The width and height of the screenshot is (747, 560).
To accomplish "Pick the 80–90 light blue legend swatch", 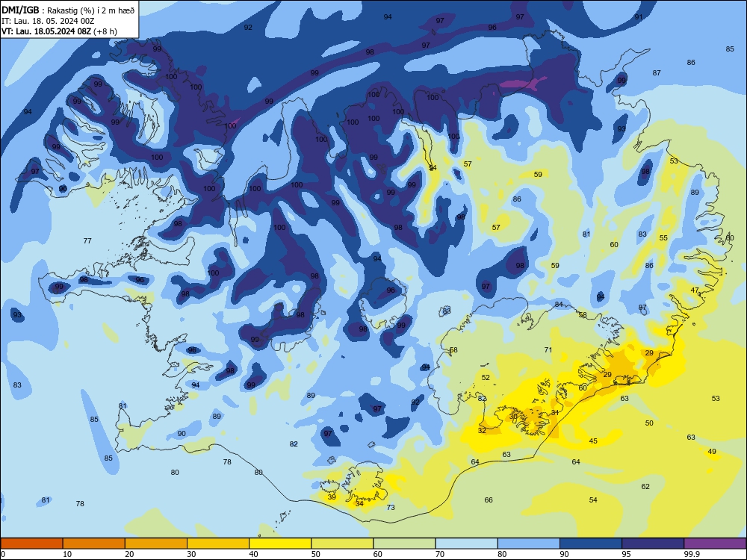I will click(x=529, y=544).
